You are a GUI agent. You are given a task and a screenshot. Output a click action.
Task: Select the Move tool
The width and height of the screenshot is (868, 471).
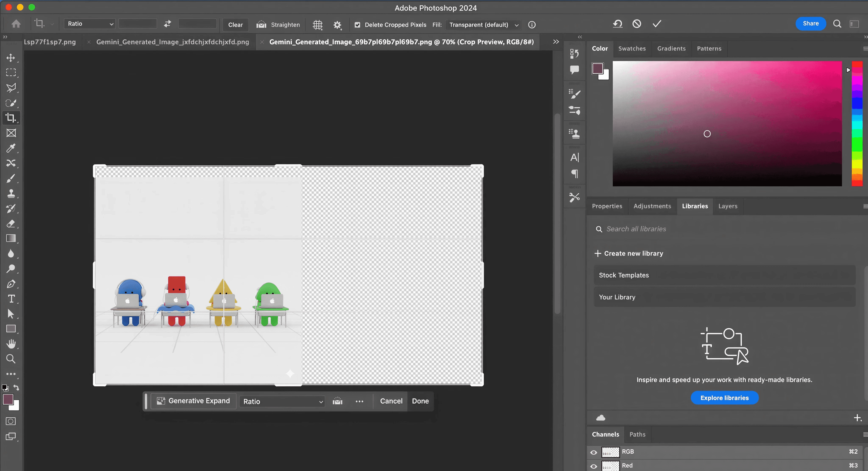click(x=11, y=58)
